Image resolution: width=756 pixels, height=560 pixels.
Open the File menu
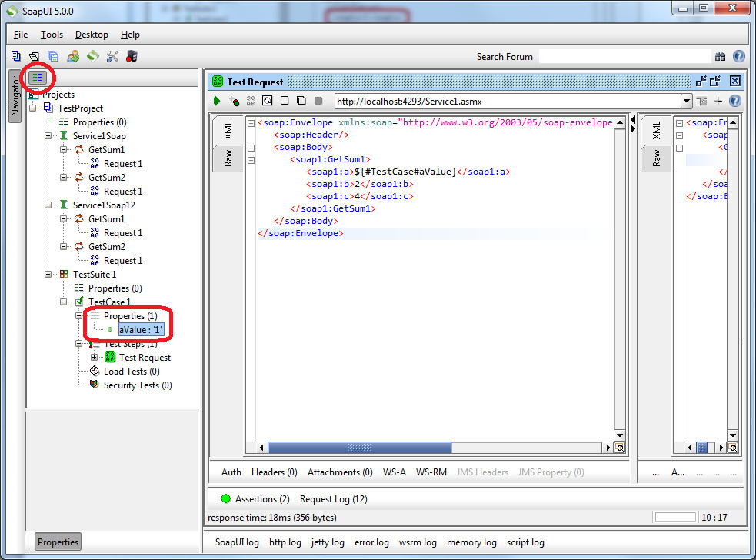(x=21, y=35)
